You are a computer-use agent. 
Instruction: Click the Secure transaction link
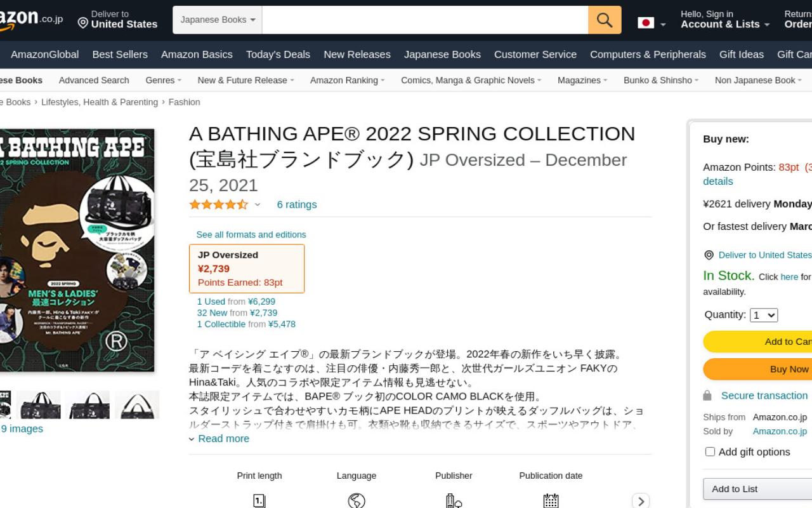(x=764, y=396)
